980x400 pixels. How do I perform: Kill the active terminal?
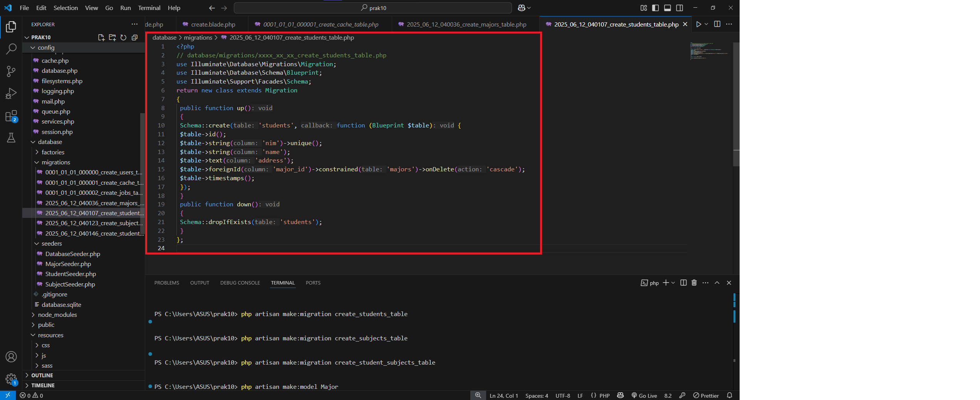tap(694, 283)
